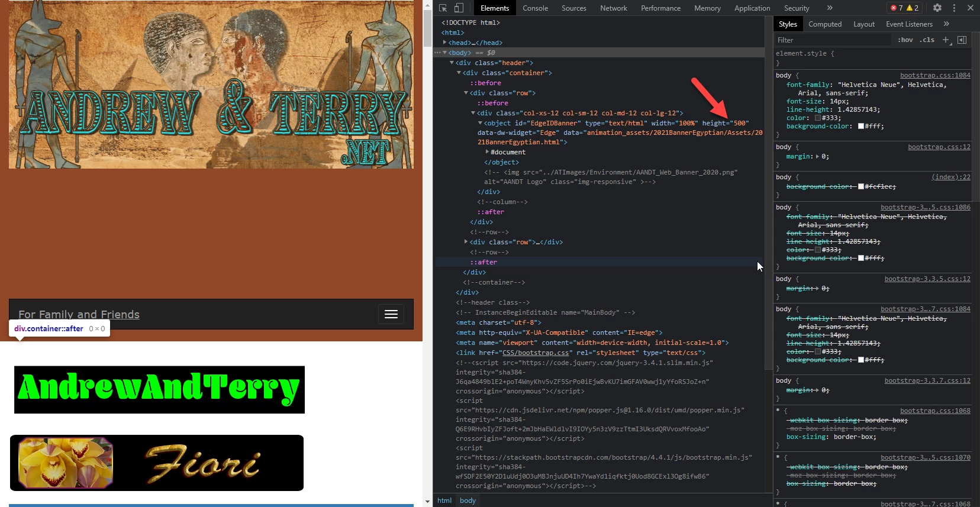Switch to the Layout sidebar tab
The height and width of the screenshot is (507, 980).
pyautogui.click(x=864, y=24)
